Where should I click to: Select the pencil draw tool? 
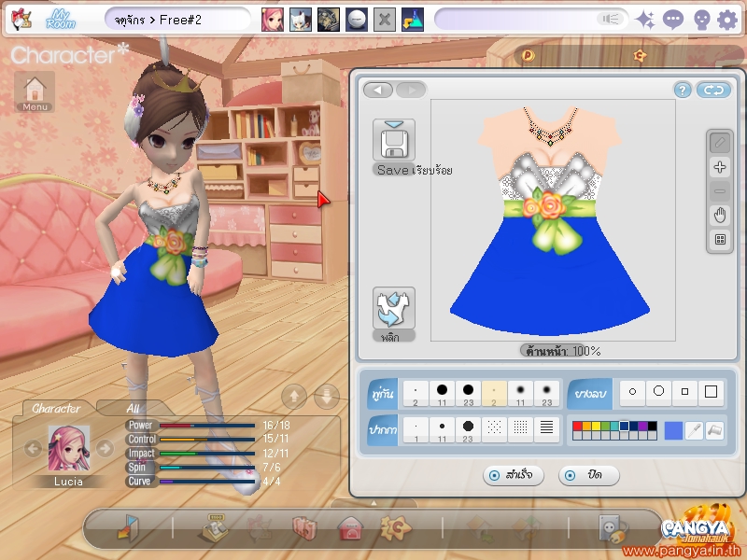pyautogui.click(x=719, y=143)
